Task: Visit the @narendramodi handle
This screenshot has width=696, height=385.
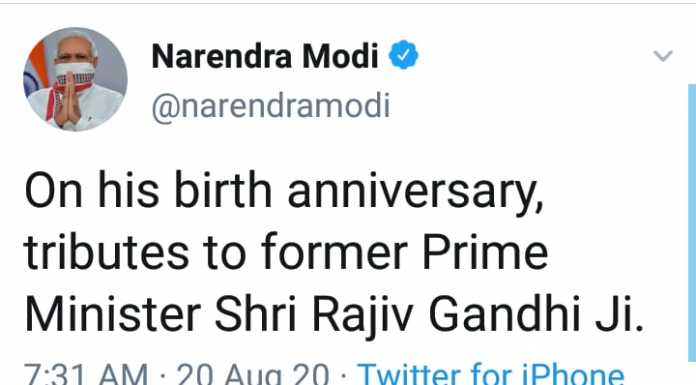Action: (x=271, y=106)
